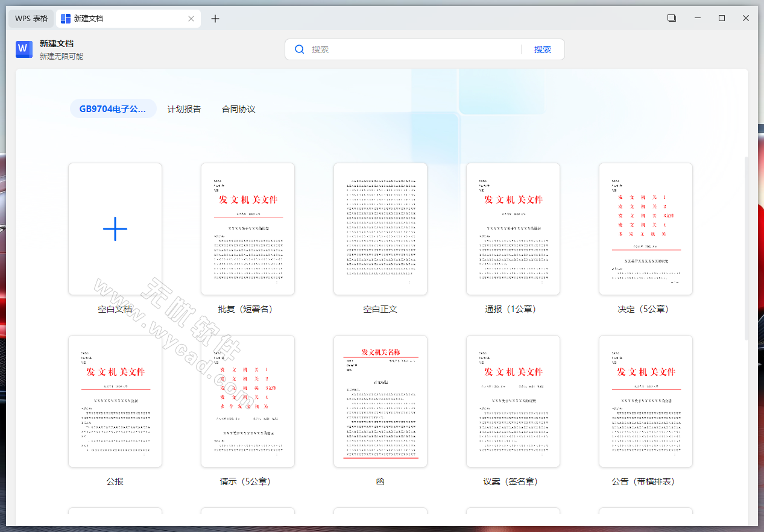The width and height of the screenshot is (764, 532).
Task: Minimize the WPS window
Action: coord(698,18)
